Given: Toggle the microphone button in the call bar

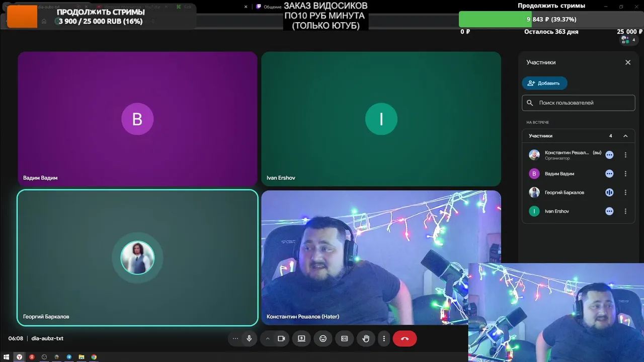Looking at the screenshot, I should (x=249, y=338).
